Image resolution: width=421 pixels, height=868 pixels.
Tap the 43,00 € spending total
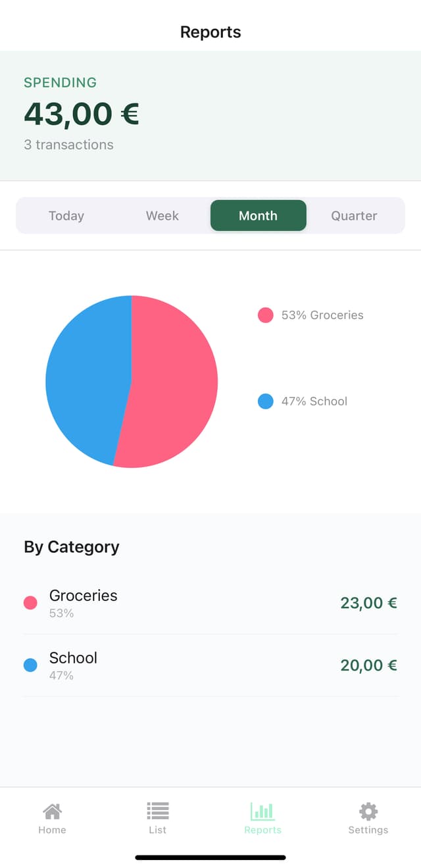click(x=81, y=113)
